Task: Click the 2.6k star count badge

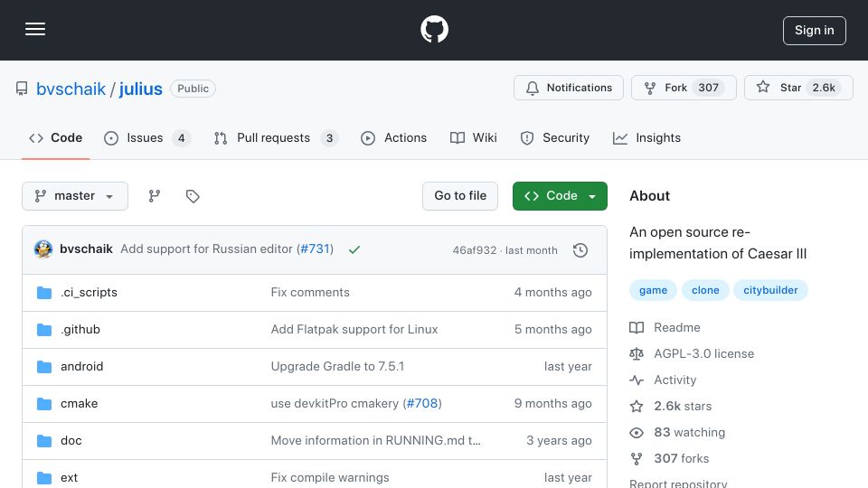Action: point(824,88)
